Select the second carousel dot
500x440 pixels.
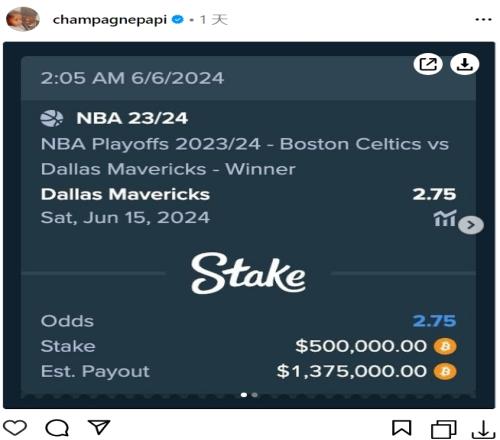coord(255,395)
